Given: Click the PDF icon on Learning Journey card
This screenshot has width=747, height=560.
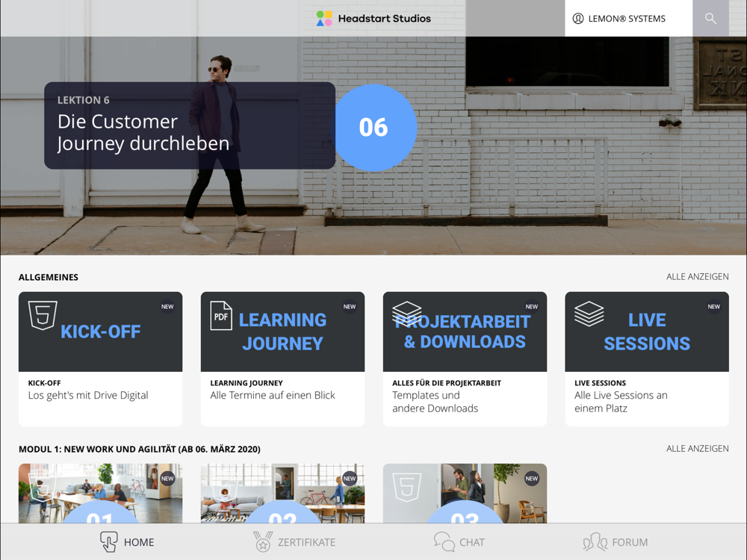Looking at the screenshot, I should click(221, 316).
